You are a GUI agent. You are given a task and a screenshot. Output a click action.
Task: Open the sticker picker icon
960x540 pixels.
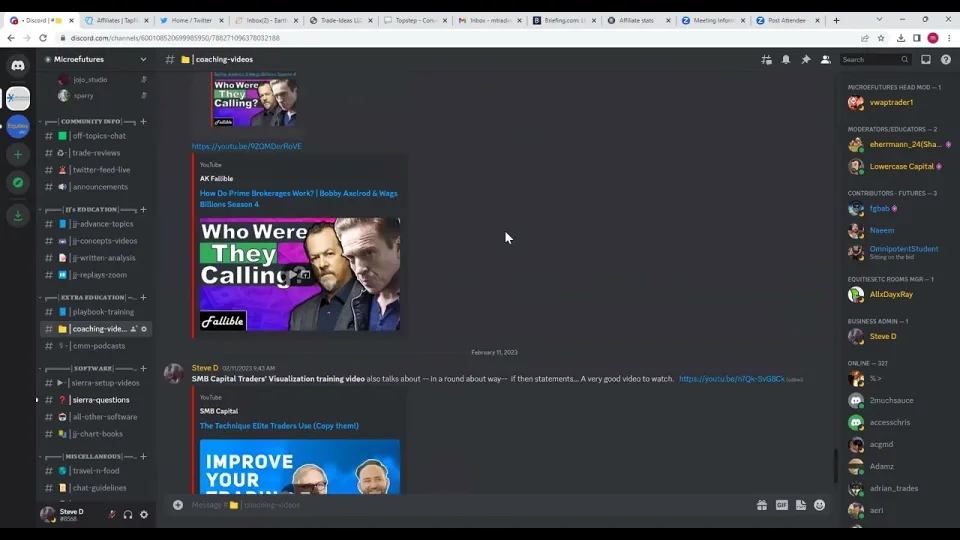tap(801, 505)
